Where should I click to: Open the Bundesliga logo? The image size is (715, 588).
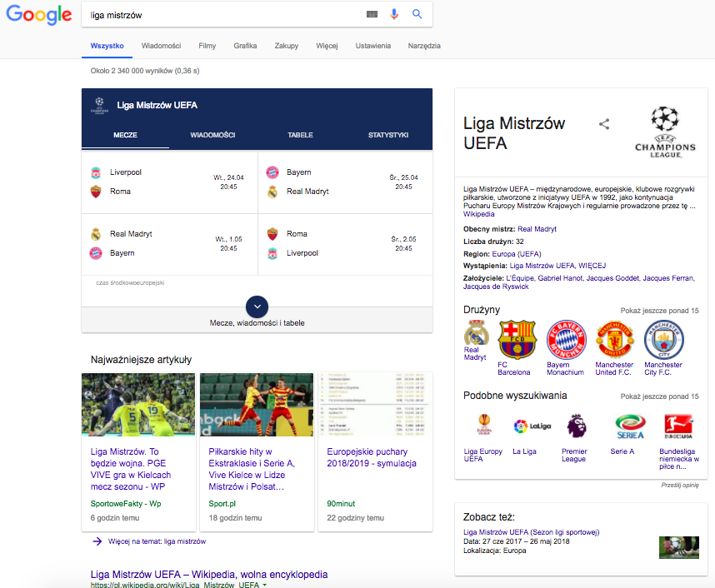pos(678,426)
